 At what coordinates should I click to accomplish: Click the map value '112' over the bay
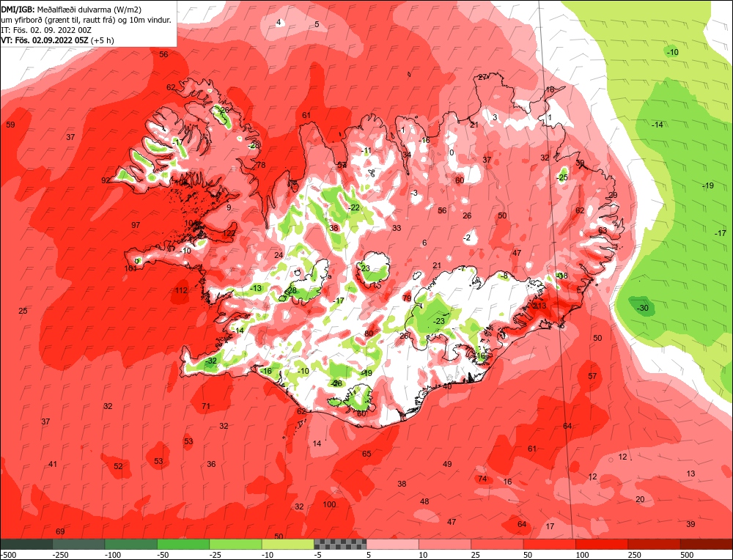click(x=181, y=290)
